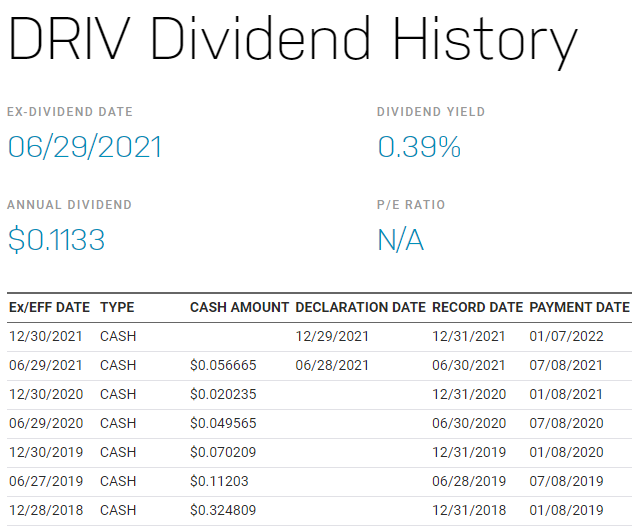The width and height of the screenshot is (636, 530).
Task: Select cash amount $0.324809 cell
Action: [x=223, y=511]
